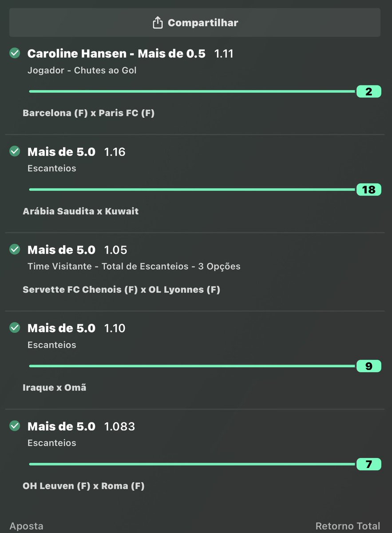Click the corner count badge showing 18
Viewport: 392px width, 533px height.
(368, 190)
